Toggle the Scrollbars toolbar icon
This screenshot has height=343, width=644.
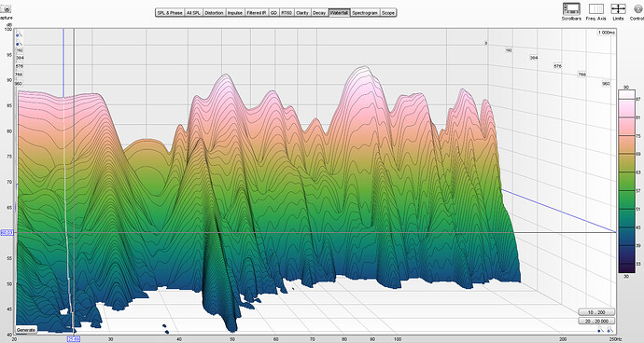tap(571, 8)
